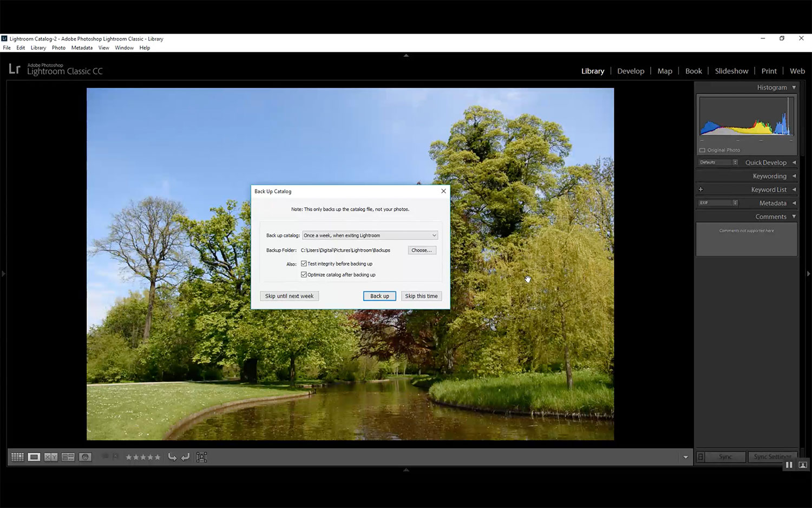Viewport: 812px width, 508px height.
Task: Expand the Quick Develop panel
Action: coord(794,162)
